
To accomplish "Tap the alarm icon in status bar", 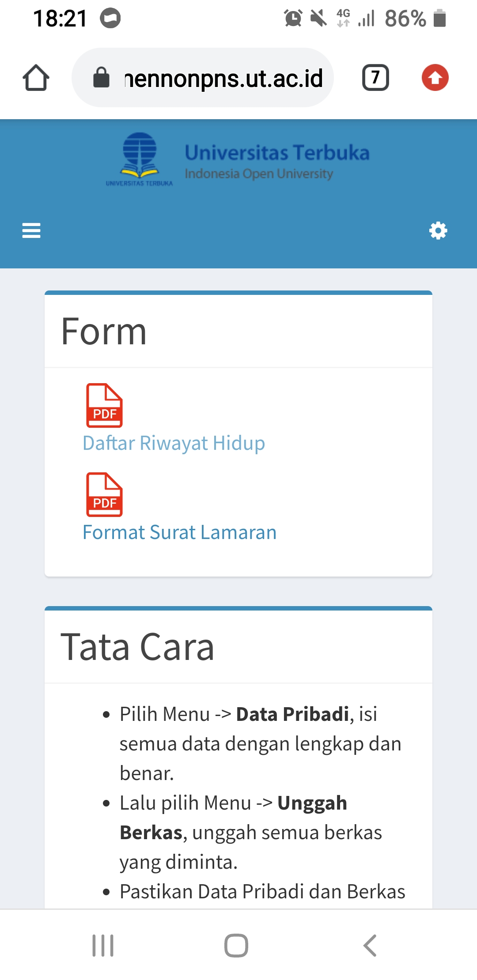I will point(293,19).
